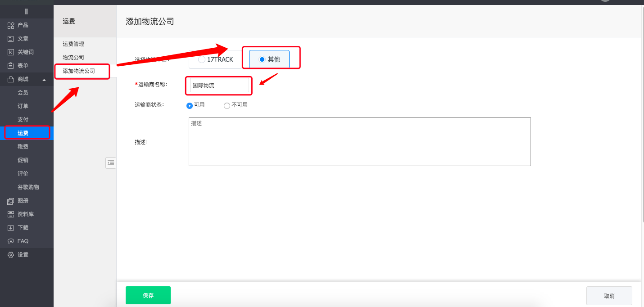The image size is (644, 307).
Task: Open the FAQ chat bubble icon
Action: click(x=11, y=241)
